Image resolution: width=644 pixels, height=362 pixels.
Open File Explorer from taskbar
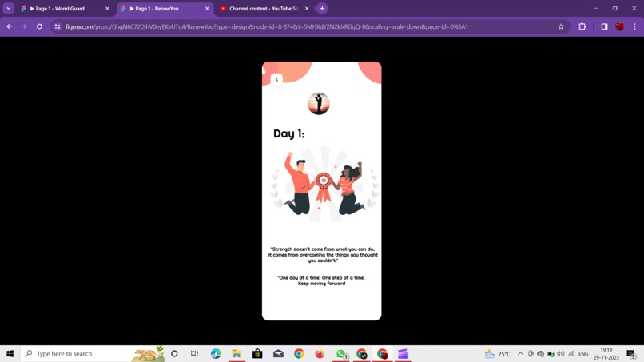(237, 354)
